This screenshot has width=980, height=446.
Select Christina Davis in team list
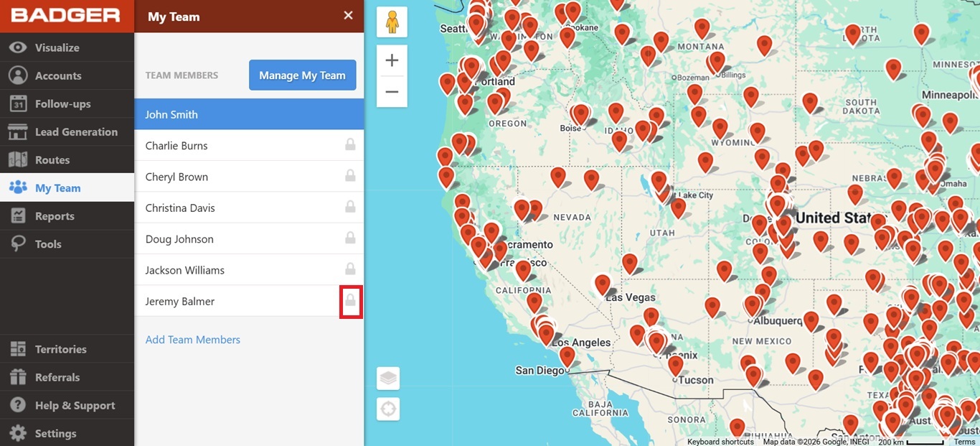249,208
